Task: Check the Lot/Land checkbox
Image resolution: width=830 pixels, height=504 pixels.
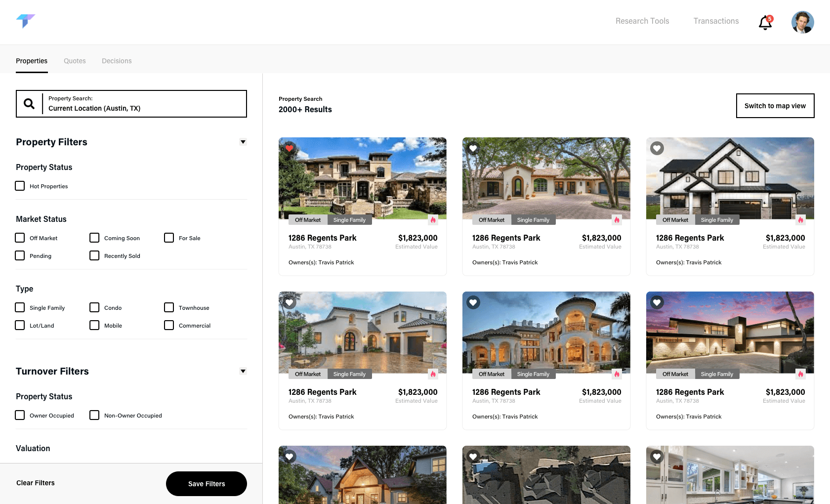Action: (20, 325)
